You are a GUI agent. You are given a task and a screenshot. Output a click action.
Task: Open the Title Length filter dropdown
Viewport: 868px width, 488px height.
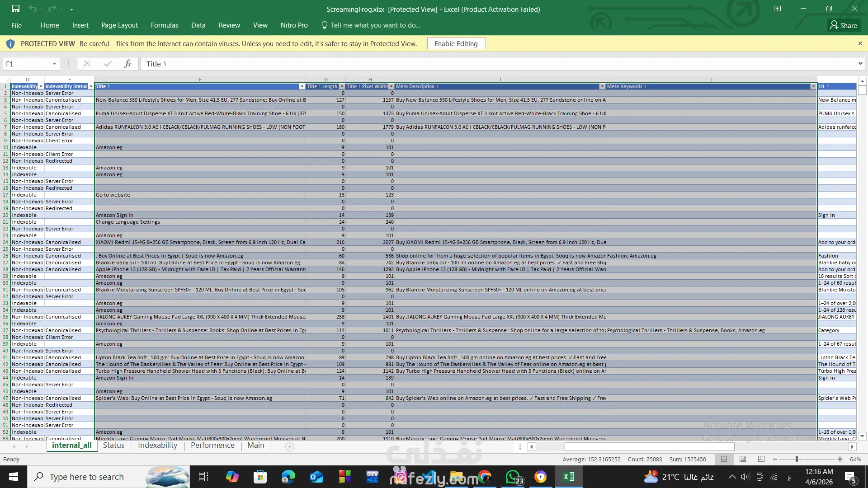coord(342,86)
